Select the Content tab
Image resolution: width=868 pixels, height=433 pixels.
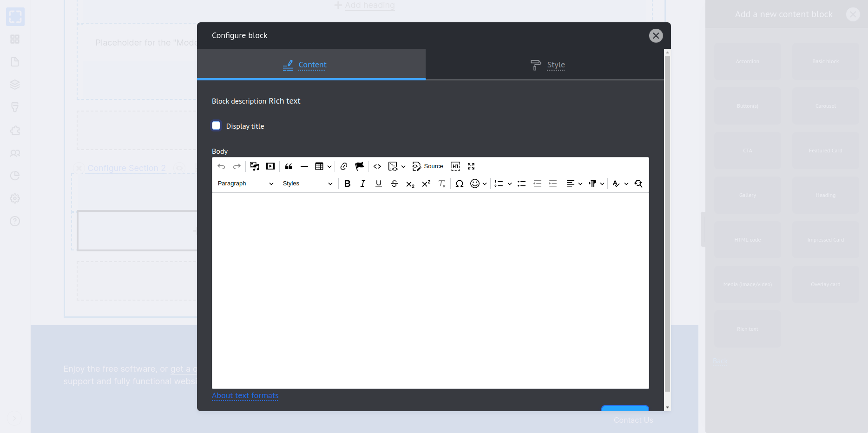pyautogui.click(x=305, y=65)
